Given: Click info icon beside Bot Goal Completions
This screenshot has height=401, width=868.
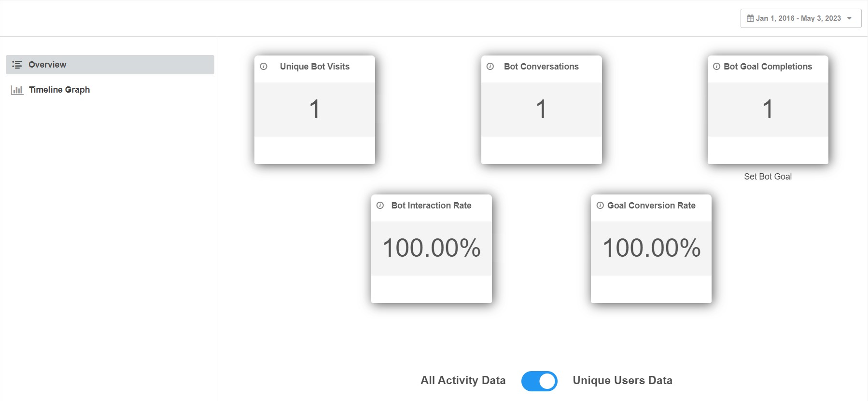Looking at the screenshot, I should click(716, 67).
